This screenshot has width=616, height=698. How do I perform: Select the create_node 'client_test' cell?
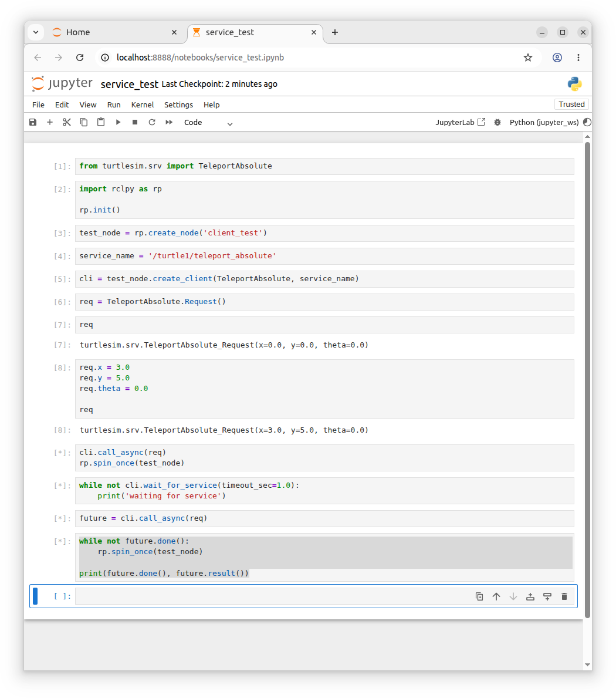click(x=324, y=233)
